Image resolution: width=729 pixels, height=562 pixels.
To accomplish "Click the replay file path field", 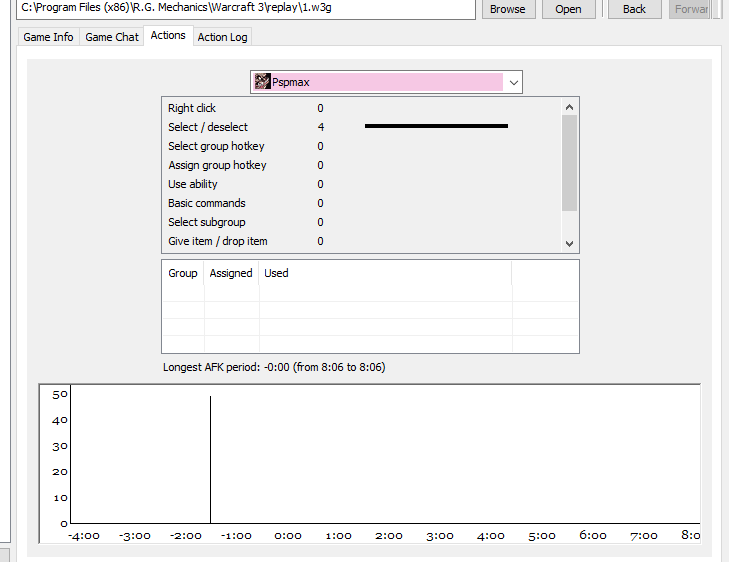I will (x=246, y=8).
